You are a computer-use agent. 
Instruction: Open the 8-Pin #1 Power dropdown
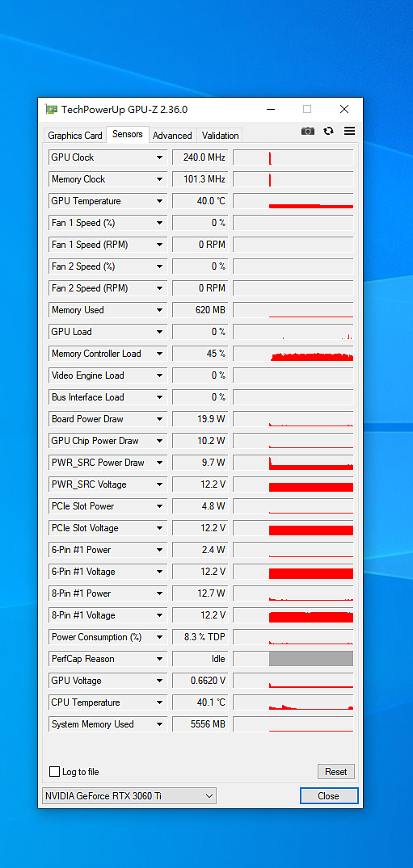coord(160,593)
